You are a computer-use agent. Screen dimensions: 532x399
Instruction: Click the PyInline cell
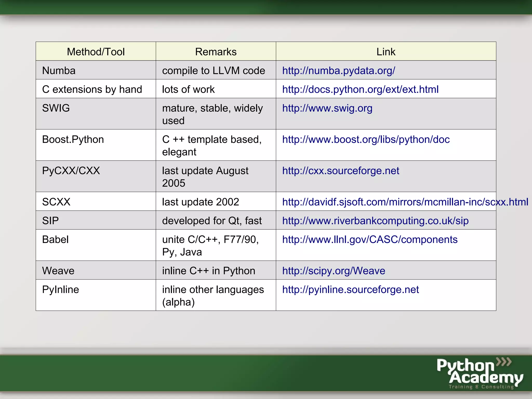96,295
